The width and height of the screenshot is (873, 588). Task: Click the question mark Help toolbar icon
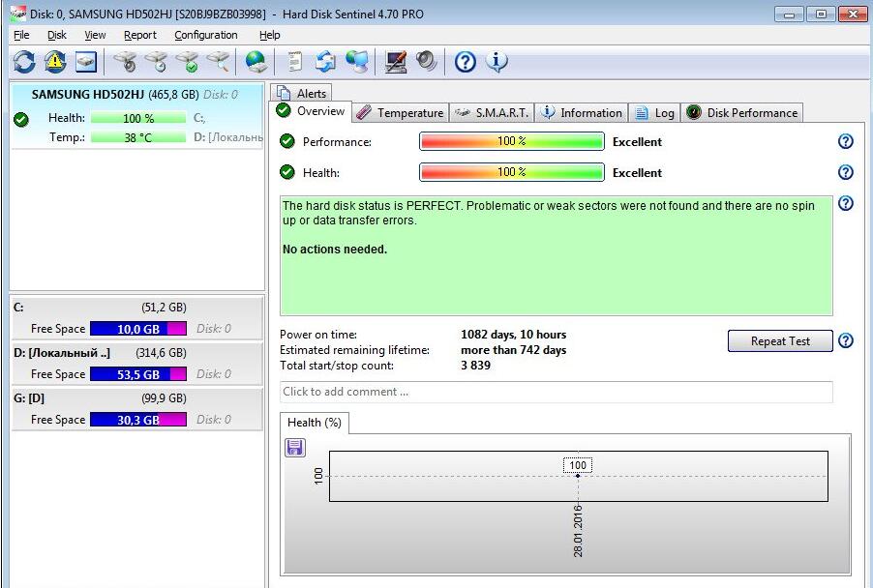[465, 62]
